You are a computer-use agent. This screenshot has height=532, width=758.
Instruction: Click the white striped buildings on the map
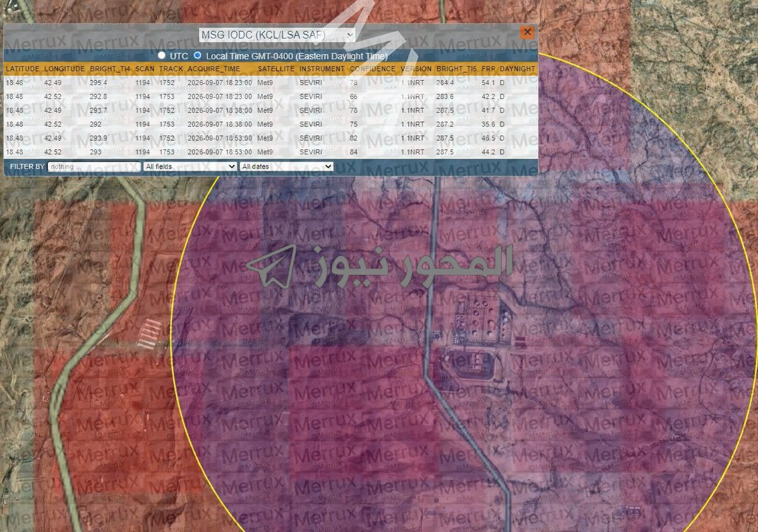click(150, 334)
